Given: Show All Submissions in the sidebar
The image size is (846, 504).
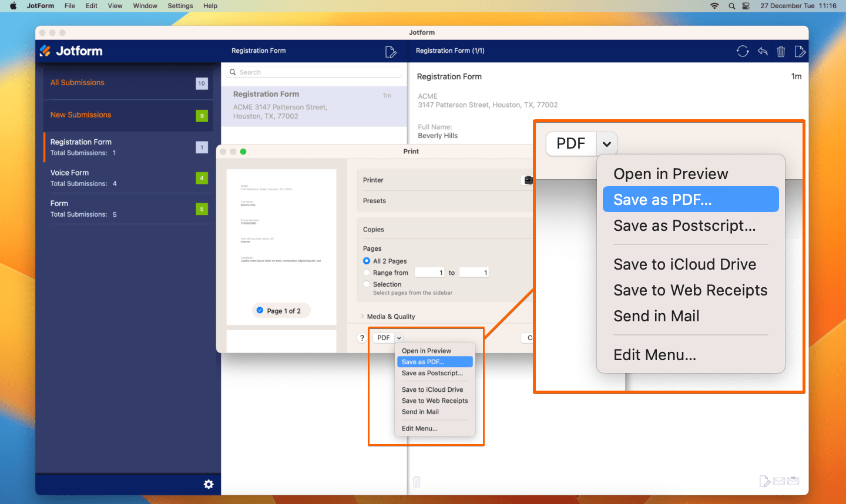Looking at the screenshot, I should pos(128,83).
